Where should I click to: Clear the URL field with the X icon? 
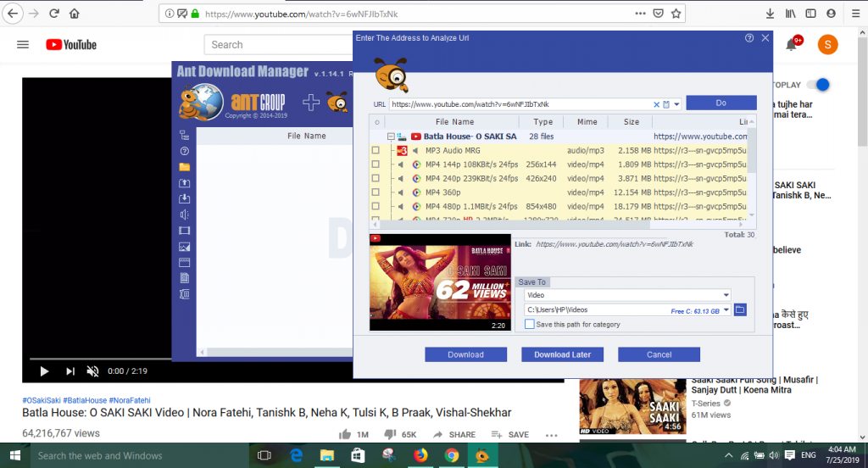pos(657,104)
